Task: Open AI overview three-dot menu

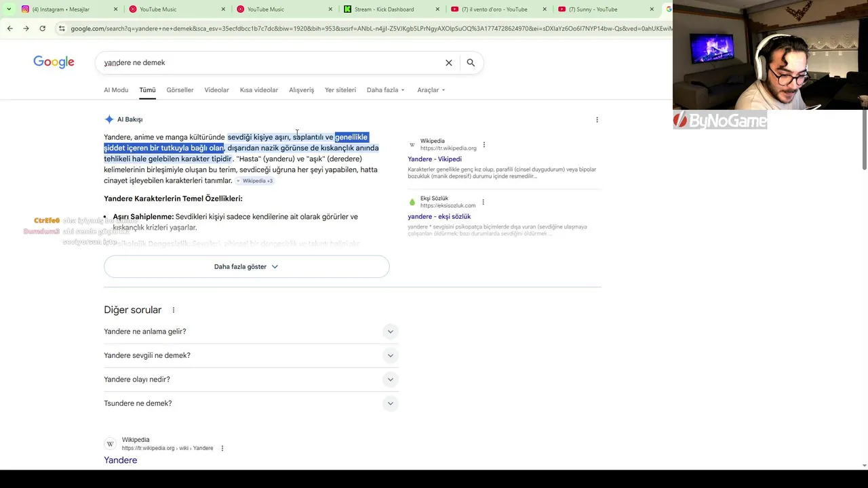Action: point(597,120)
